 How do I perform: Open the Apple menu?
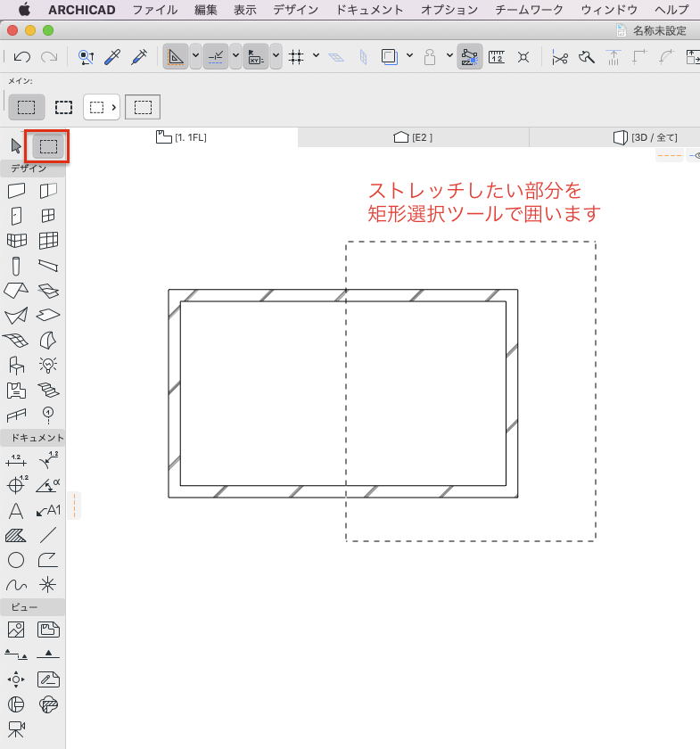click(24, 9)
